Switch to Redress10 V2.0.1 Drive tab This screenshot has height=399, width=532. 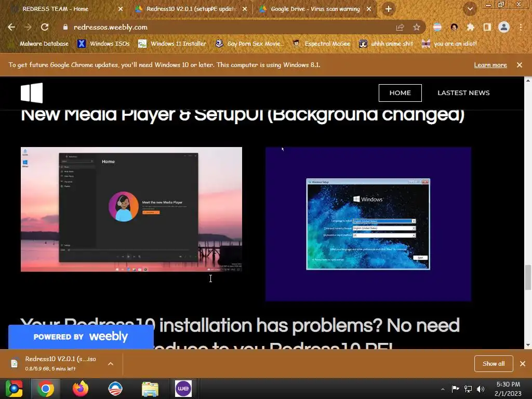click(x=191, y=9)
